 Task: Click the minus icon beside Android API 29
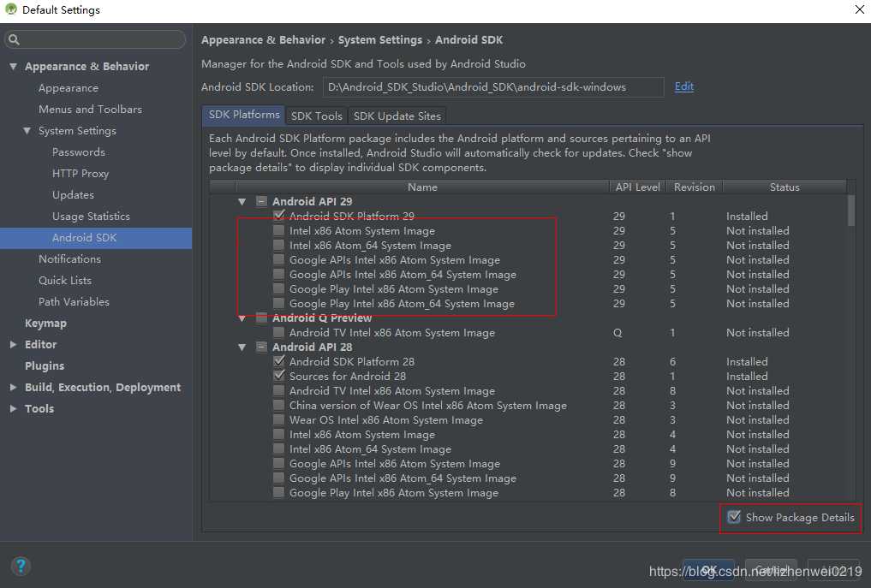[261, 202]
